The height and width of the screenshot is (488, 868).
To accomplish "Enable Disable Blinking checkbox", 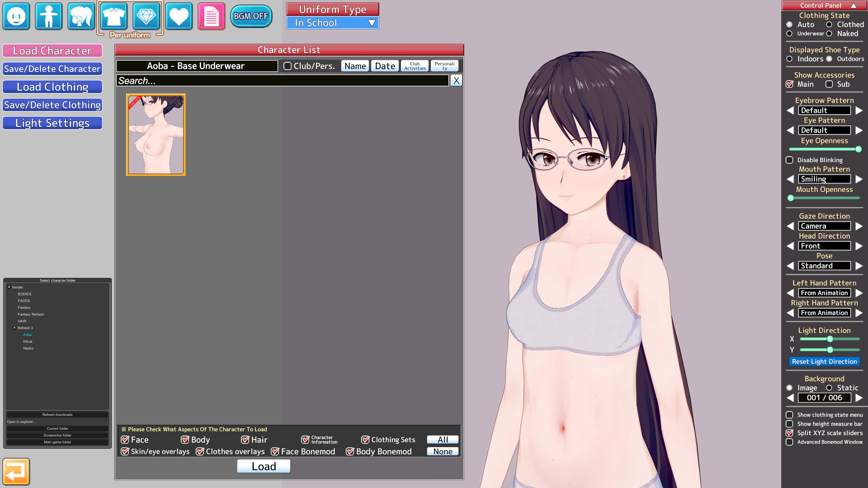I will (790, 160).
